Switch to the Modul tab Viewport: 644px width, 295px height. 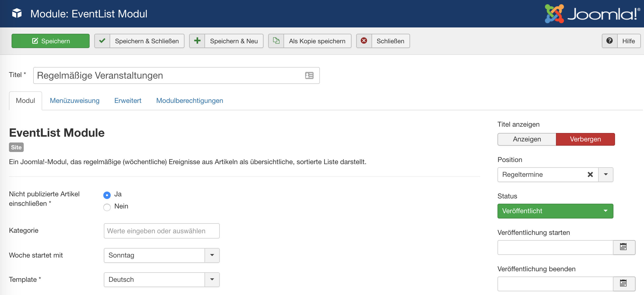pyautogui.click(x=26, y=101)
